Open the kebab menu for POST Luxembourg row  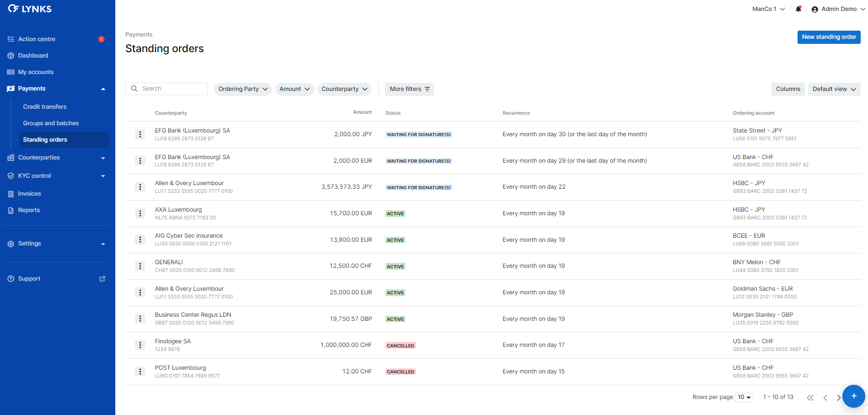click(140, 372)
